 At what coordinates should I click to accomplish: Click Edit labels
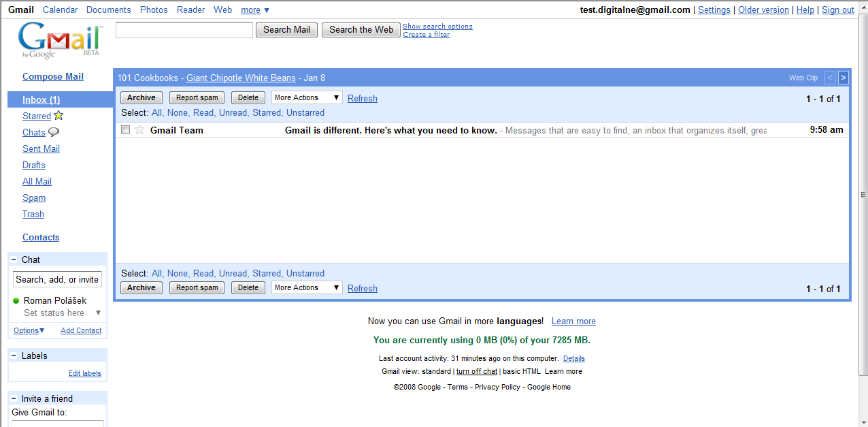pyautogui.click(x=85, y=373)
